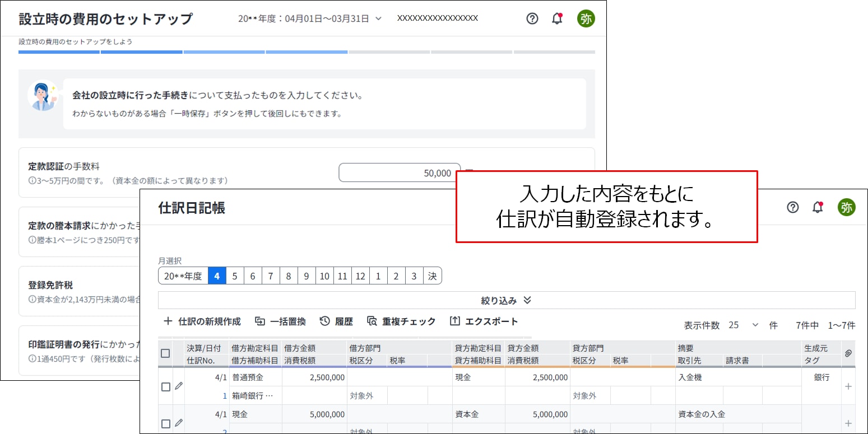Image resolution: width=868 pixels, height=434 pixels.
Task: Select month 1 tab
Action: pyautogui.click(x=378, y=276)
